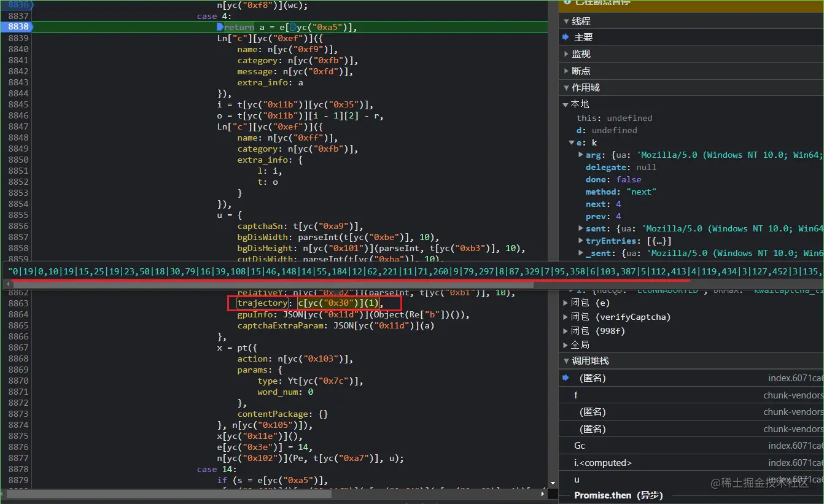This screenshot has height=504, width=824.
Task: Click the first inline breakpoint marker before "return"
Action: click(x=220, y=27)
